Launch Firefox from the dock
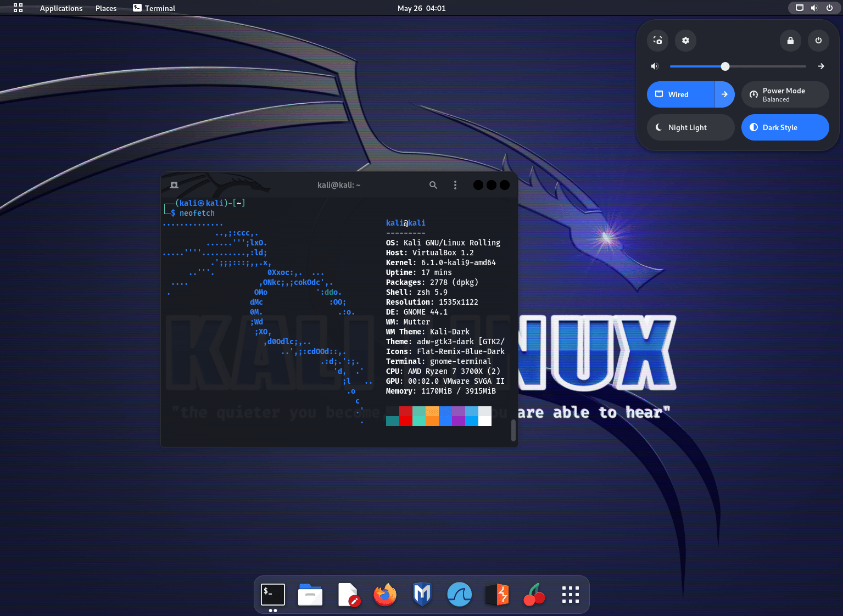Image resolution: width=843 pixels, height=616 pixels. tap(385, 595)
